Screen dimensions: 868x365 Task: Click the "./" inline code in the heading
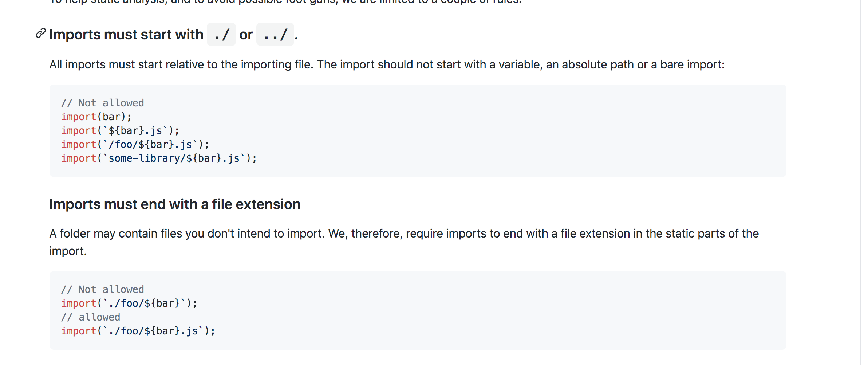tap(221, 35)
